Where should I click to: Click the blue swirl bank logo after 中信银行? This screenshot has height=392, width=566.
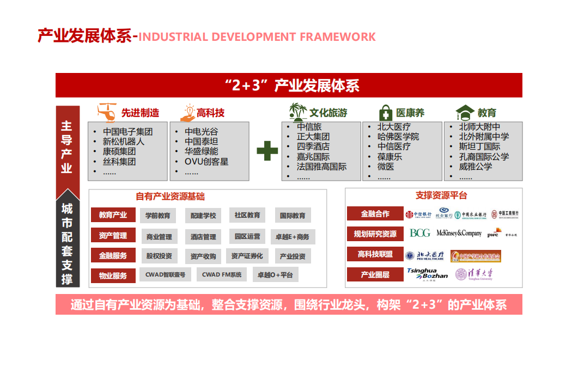click(444, 213)
